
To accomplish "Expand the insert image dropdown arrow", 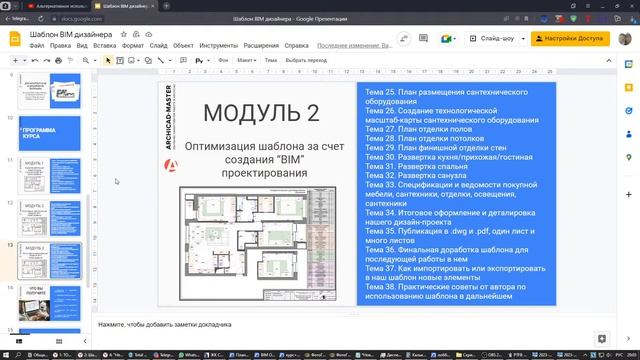I will (x=138, y=60).
